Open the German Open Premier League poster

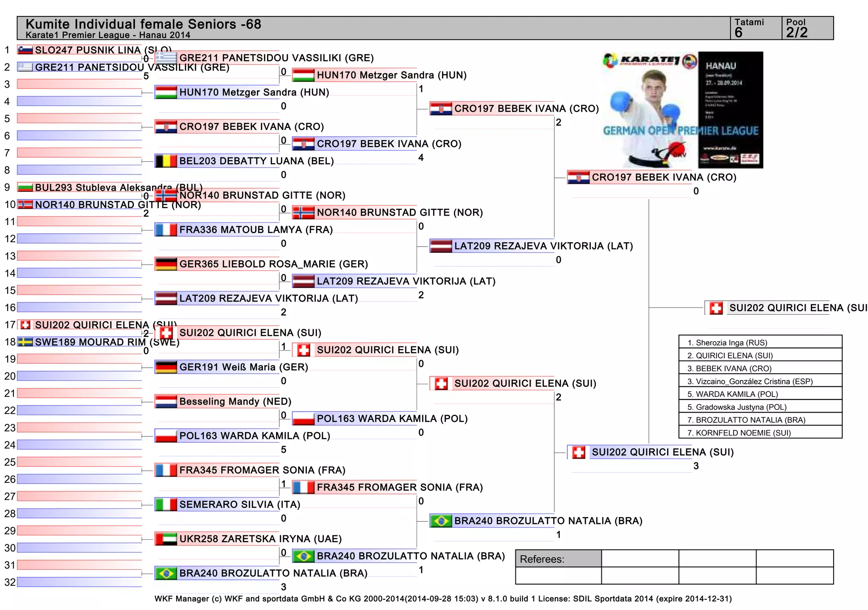tap(683, 110)
